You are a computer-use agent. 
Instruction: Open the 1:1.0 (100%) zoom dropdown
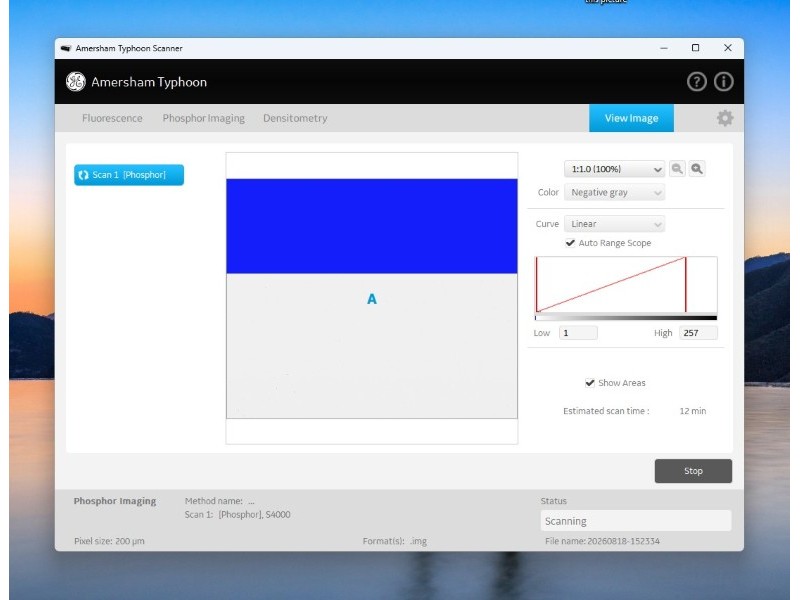coord(614,169)
